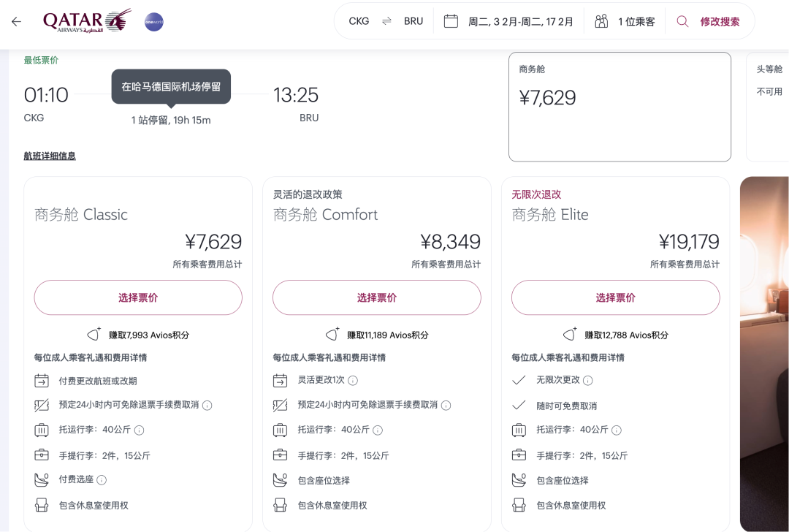Viewport: 789px width, 532px height.
Task: Click the checked baggage icon for 托运行李 40公斤
Action: pyautogui.click(x=42, y=430)
